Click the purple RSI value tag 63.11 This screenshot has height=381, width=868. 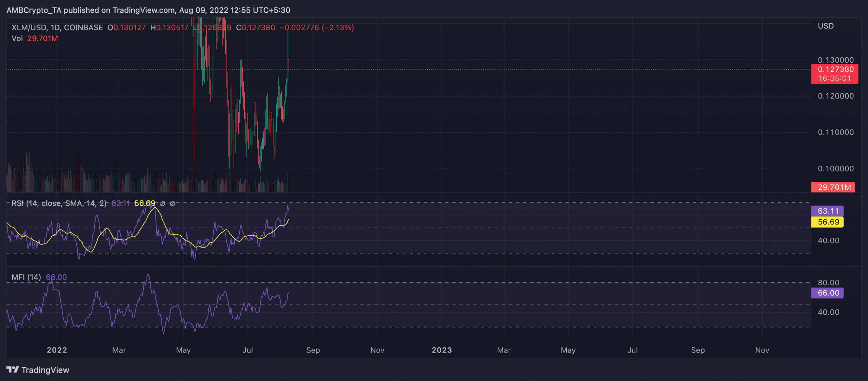[827, 211]
